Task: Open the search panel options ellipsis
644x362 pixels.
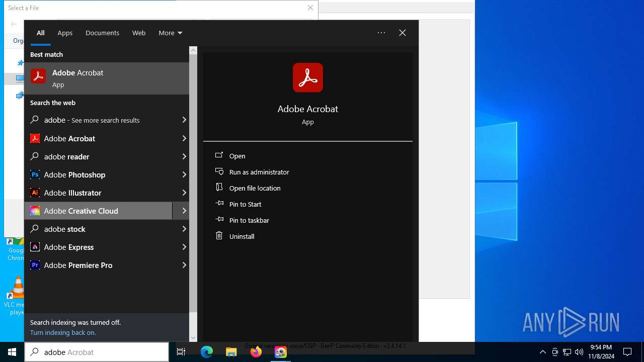Action: point(381,33)
